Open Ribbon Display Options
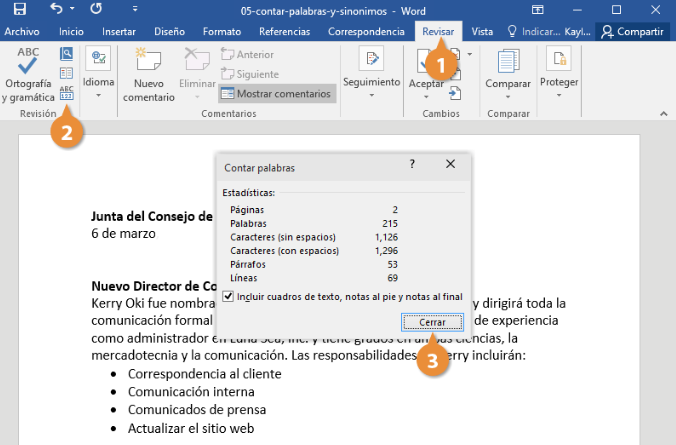The image size is (676, 445). pos(537,9)
